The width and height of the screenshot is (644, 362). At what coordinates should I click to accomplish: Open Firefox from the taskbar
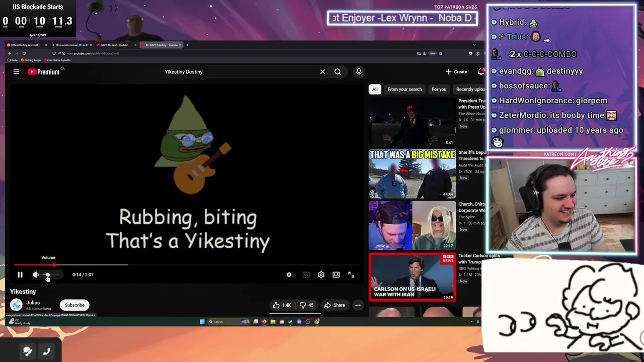[x=264, y=322]
